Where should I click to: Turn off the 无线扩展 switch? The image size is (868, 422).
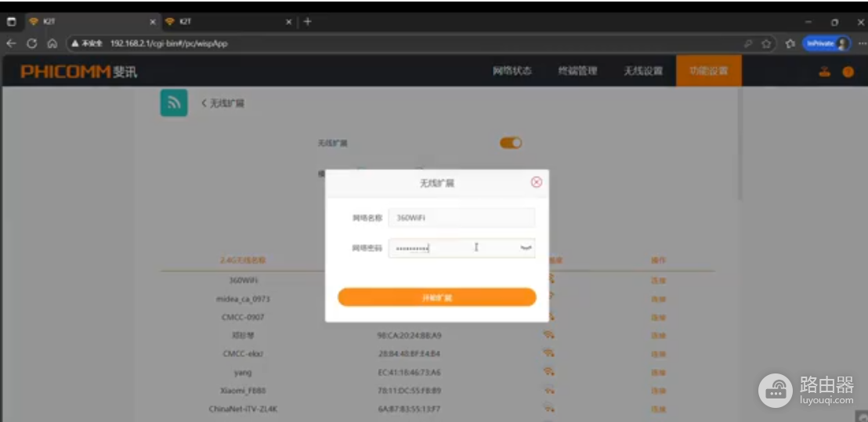[511, 143]
